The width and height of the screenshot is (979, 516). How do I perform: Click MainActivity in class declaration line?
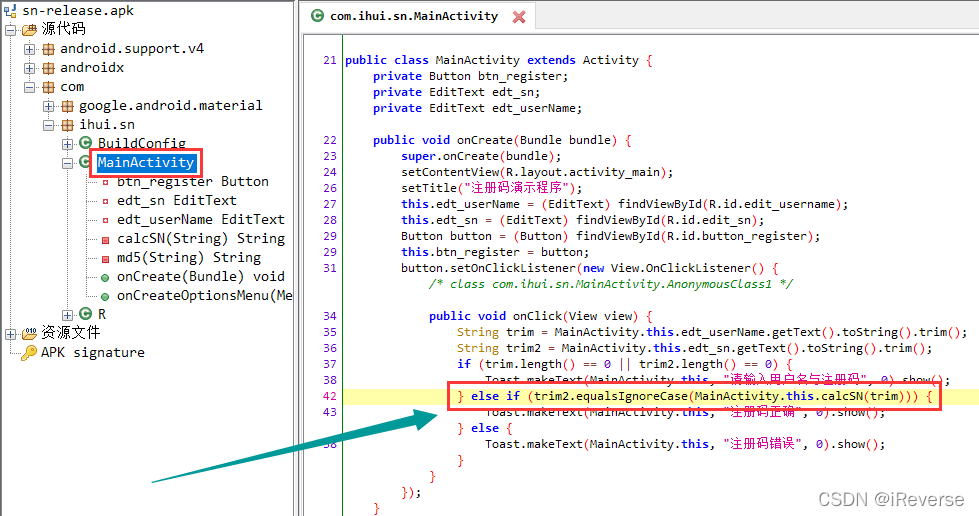coord(477,60)
